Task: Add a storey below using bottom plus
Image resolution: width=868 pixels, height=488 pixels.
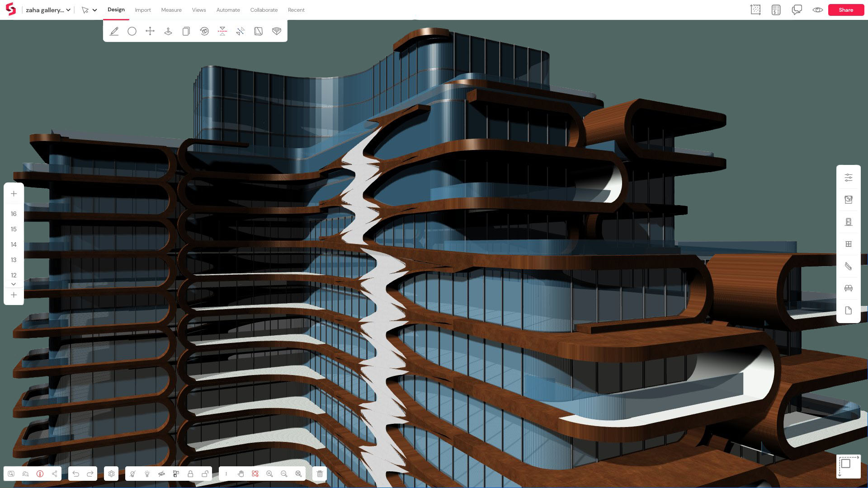Action: pyautogui.click(x=14, y=295)
